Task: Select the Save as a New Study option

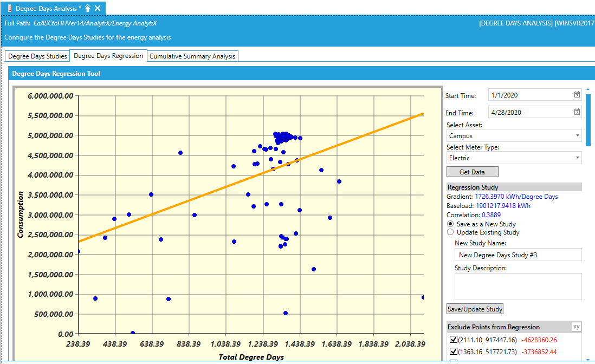Action: [450, 224]
